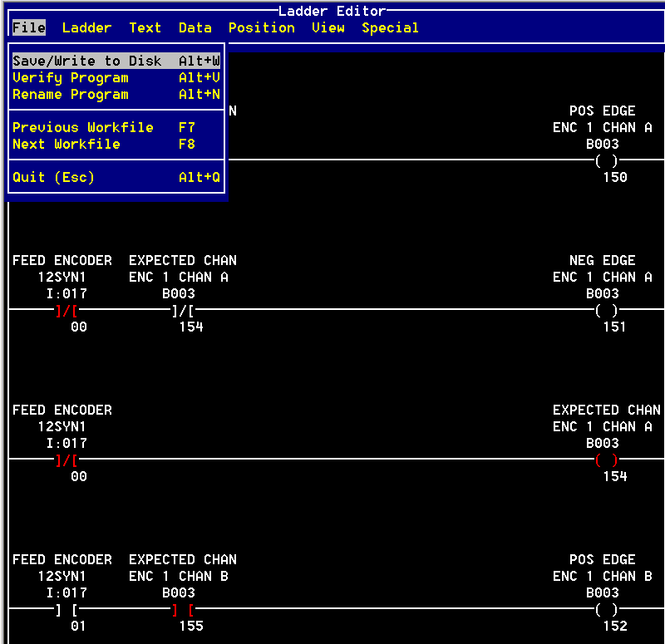This screenshot has width=665, height=644.
Task: Select Next Workfile
Action: coord(100,144)
